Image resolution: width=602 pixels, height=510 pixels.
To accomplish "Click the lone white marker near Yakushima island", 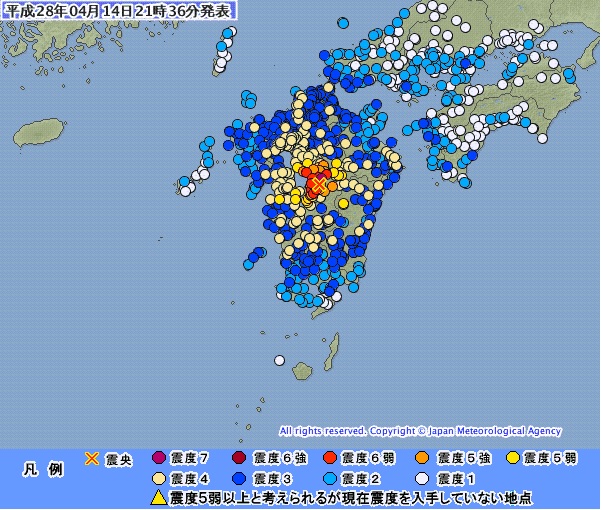I will 280,361.
